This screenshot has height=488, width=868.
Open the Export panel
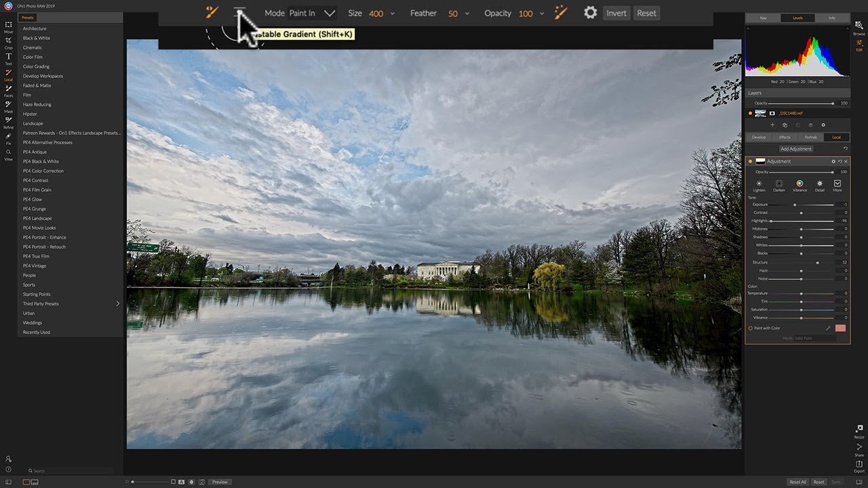click(859, 466)
